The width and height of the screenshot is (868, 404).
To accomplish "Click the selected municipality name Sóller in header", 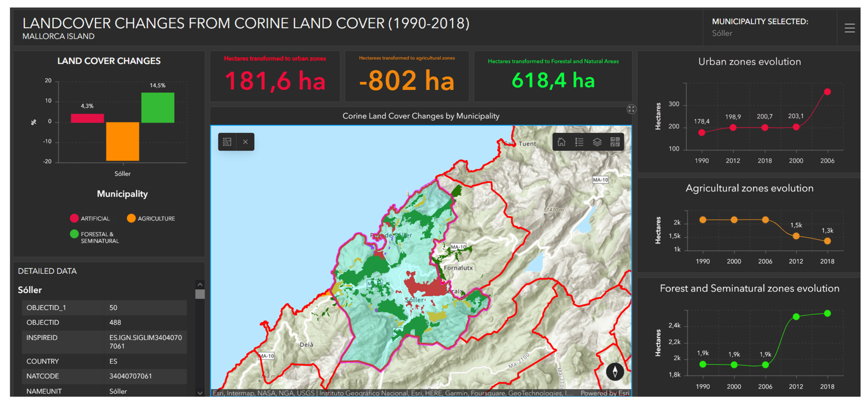I will (x=722, y=33).
